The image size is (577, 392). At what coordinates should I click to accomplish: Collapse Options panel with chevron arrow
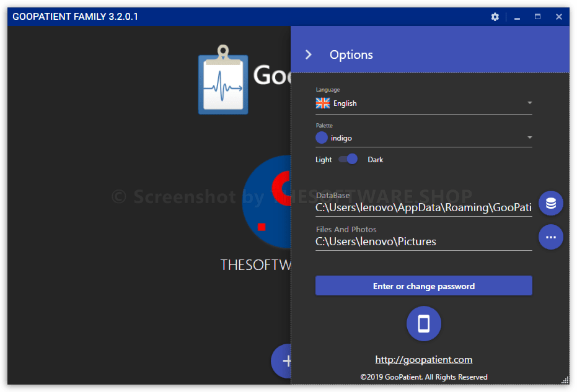point(309,54)
